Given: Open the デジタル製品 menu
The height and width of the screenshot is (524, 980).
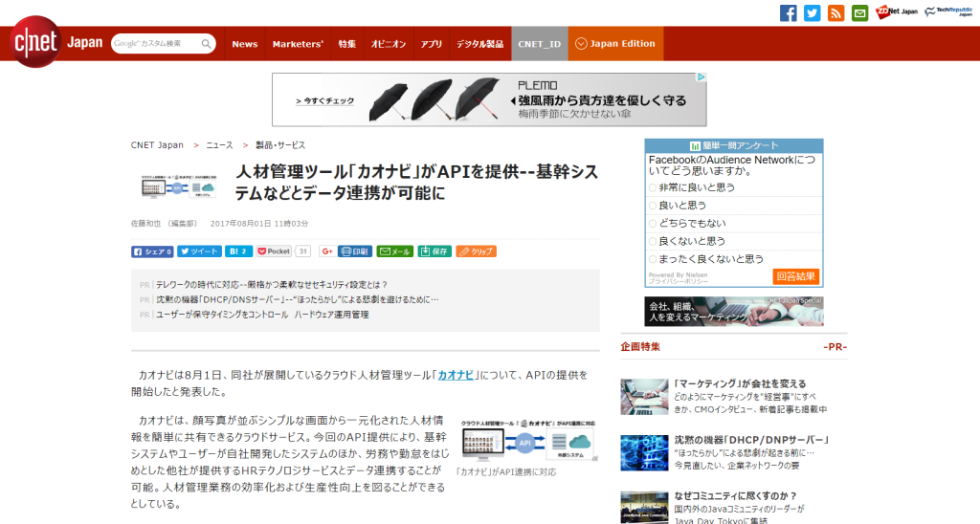Looking at the screenshot, I should click(x=480, y=44).
